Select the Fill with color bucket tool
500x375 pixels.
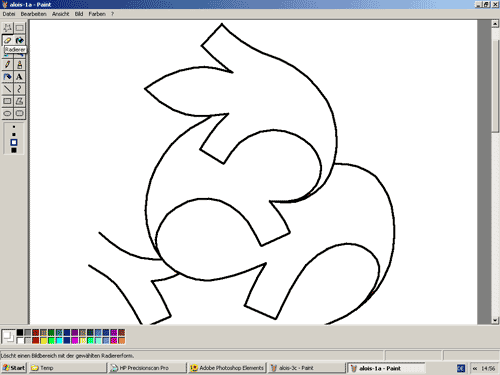coord(20,40)
